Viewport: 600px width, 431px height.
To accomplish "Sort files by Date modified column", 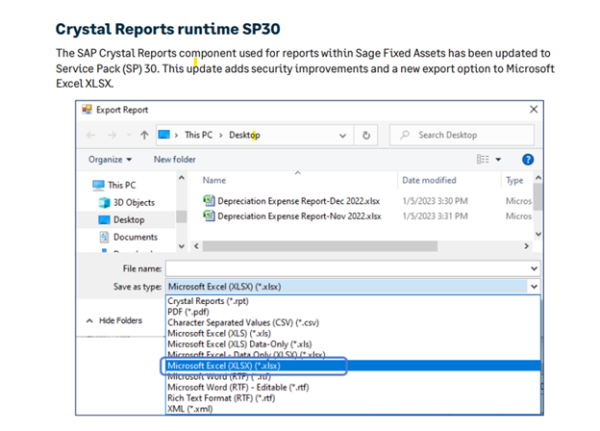I will tap(431, 181).
